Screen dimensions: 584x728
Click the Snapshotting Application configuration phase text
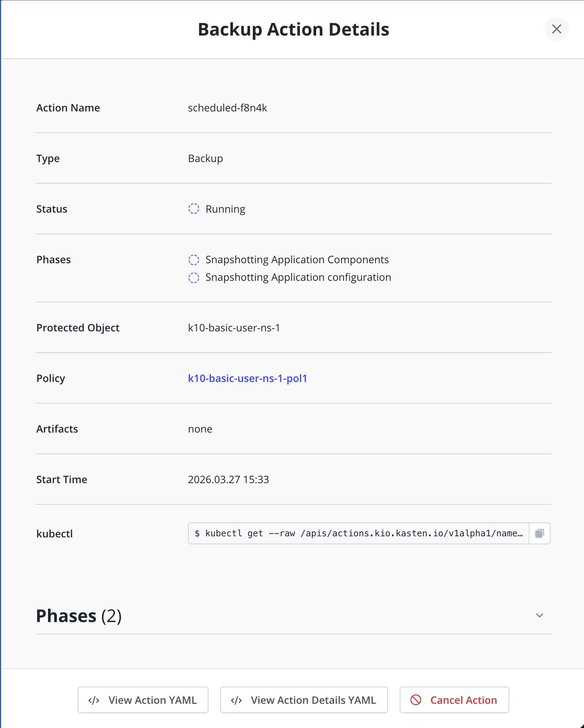point(298,277)
